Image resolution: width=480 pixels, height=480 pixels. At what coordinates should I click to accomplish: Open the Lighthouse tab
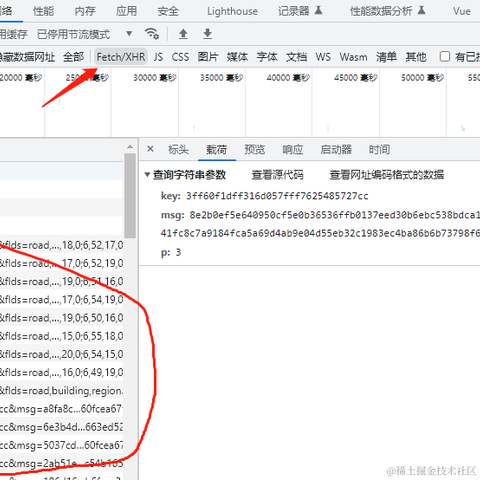pos(232,11)
